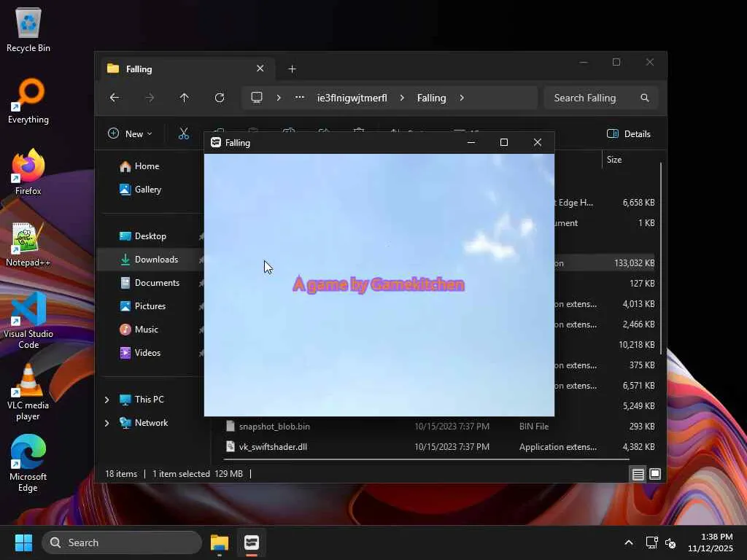Screen dimensions: 747x560
Task: Open Videos in navigation pane
Action: point(147,353)
